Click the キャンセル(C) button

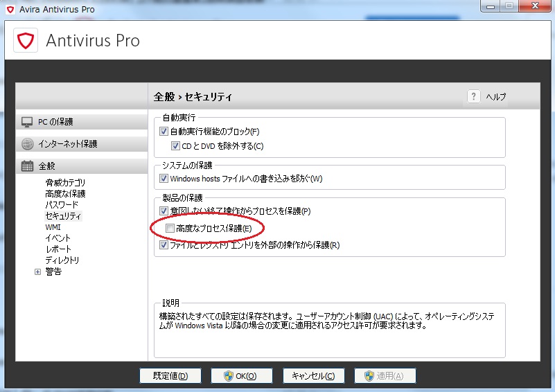[314, 376]
